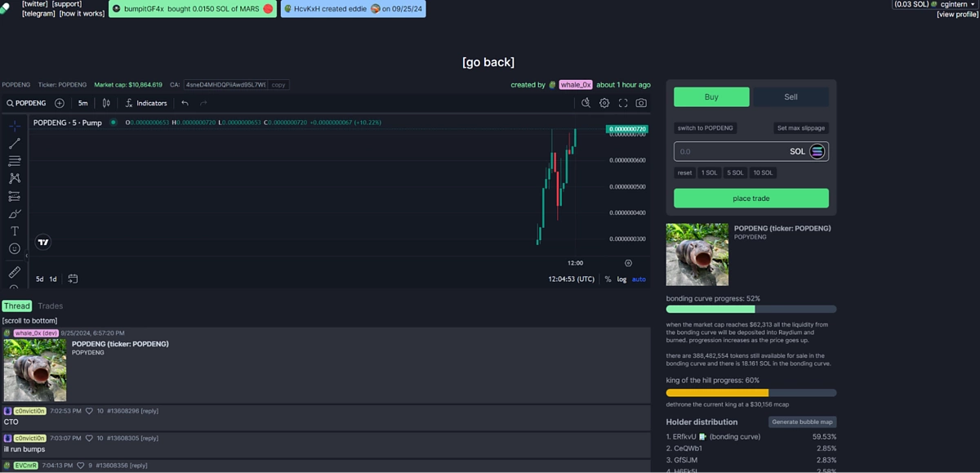This screenshot has width=980, height=473.
Task: Open the emoji sticker tool
Action: [x=14, y=248]
